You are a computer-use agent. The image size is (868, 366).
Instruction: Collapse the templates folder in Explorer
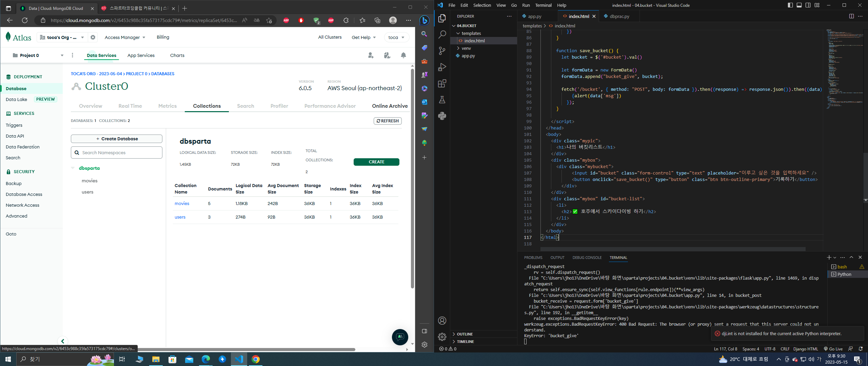point(458,33)
